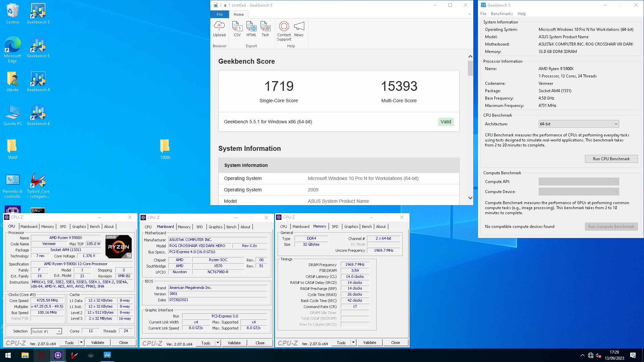Open the Contact Support icon
Screen dimensions: 644x362
284,31
